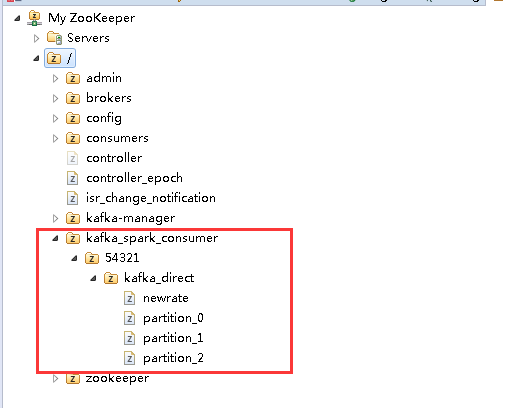Select the brokers tree row

click(x=109, y=98)
